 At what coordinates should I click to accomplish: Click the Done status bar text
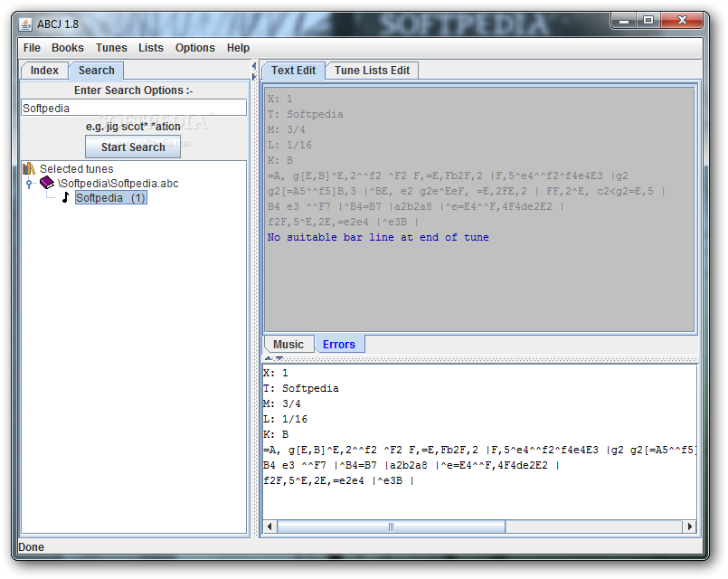(x=31, y=547)
